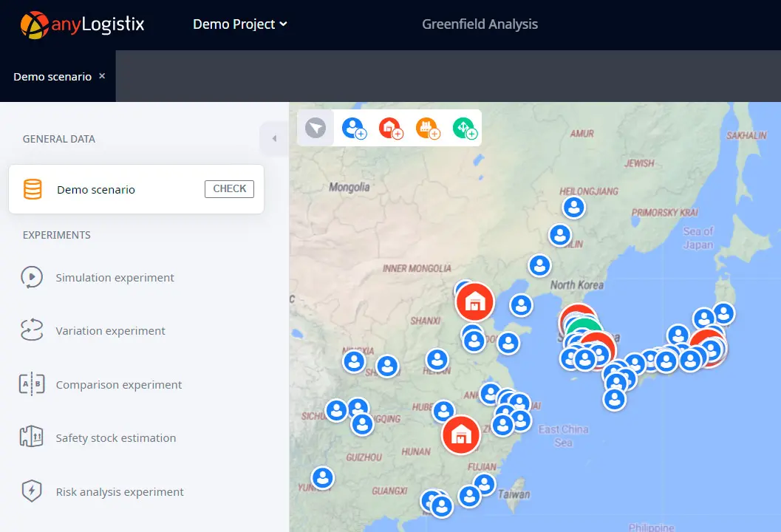The width and height of the screenshot is (781, 532).
Task: Open Risk analysis experiment
Action: 120,492
